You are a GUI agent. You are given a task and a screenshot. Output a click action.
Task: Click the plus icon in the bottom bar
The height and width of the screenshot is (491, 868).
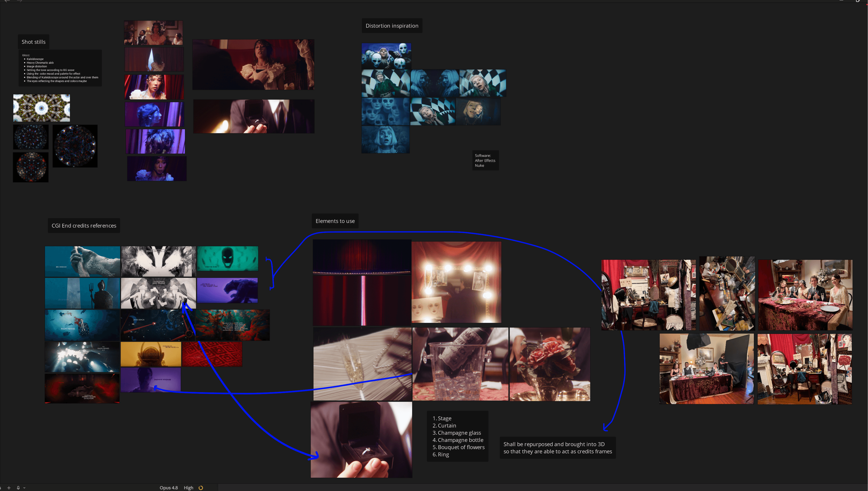point(9,488)
